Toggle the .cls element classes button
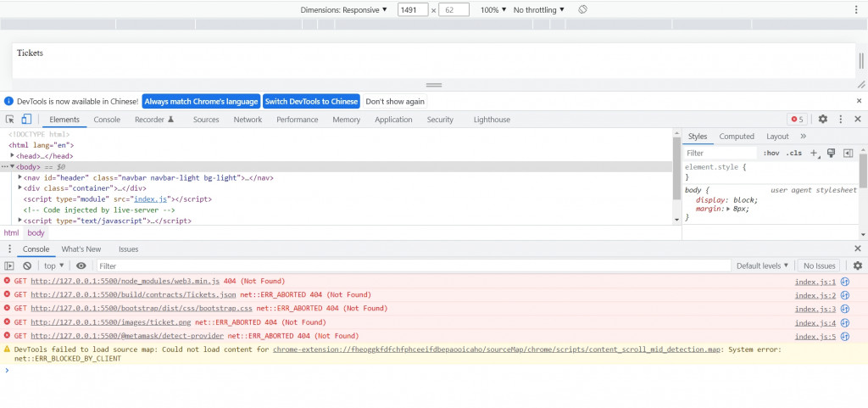 (793, 154)
